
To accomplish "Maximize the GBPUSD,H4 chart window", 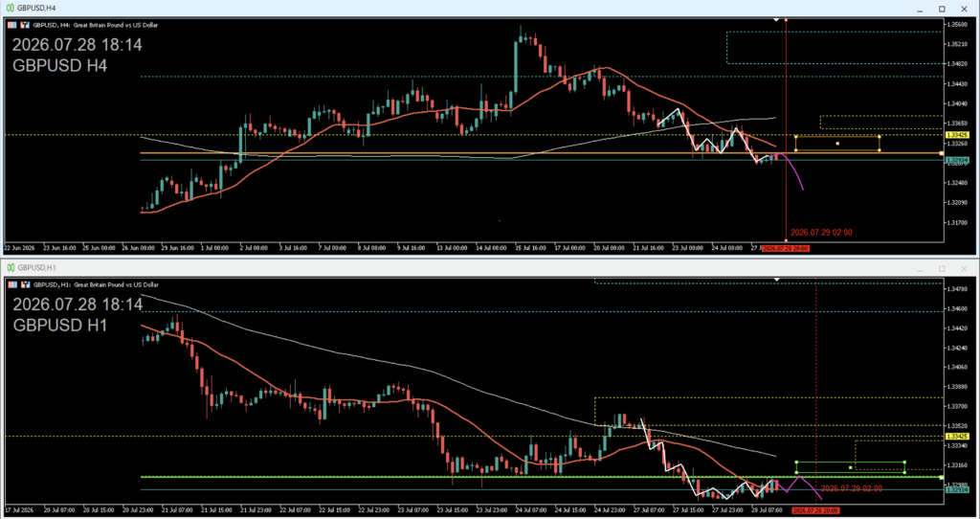I will click(942, 9).
